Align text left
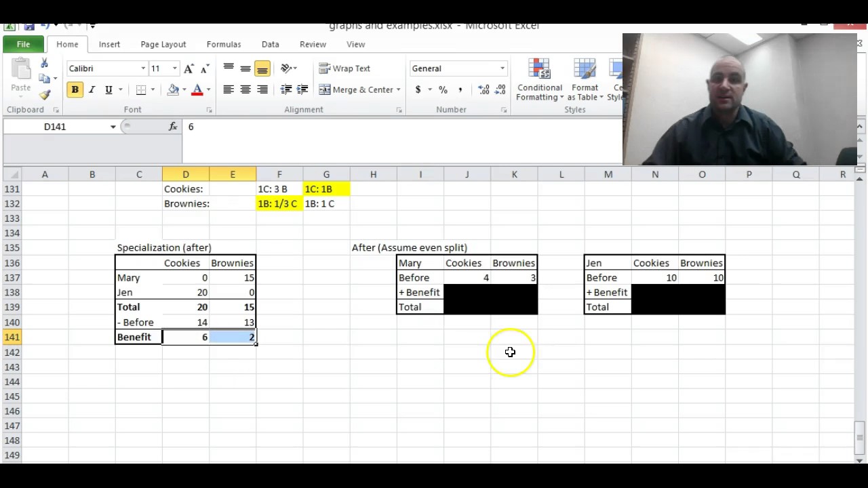868x488 pixels. pyautogui.click(x=229, y=89)
